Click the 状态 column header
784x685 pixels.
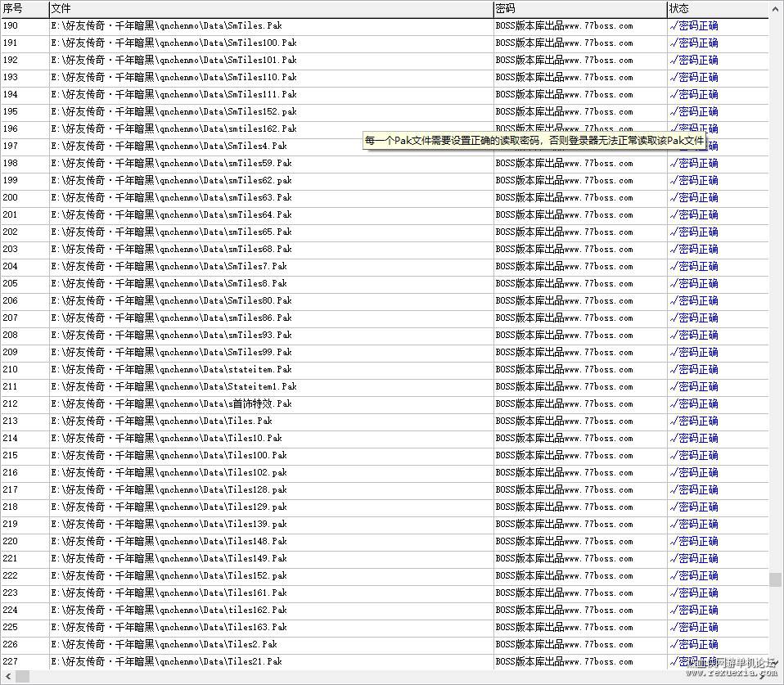click(718, 8)
